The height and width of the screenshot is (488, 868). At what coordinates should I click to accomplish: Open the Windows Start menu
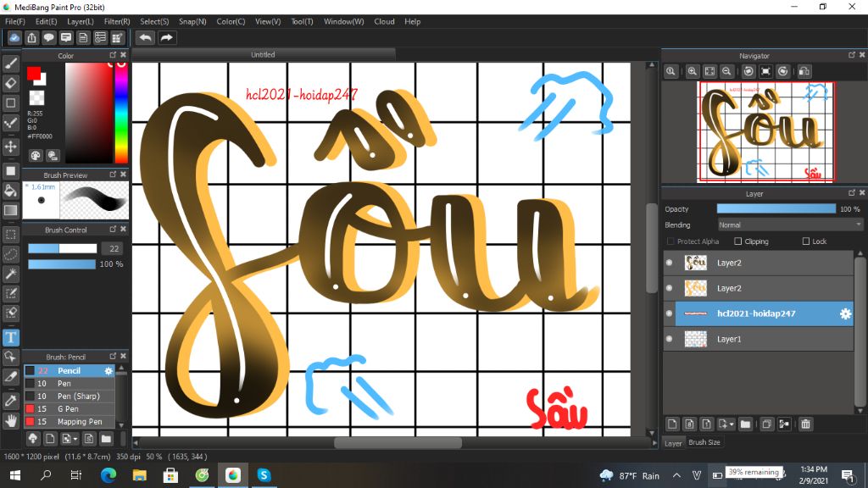[x=15, y=474]
